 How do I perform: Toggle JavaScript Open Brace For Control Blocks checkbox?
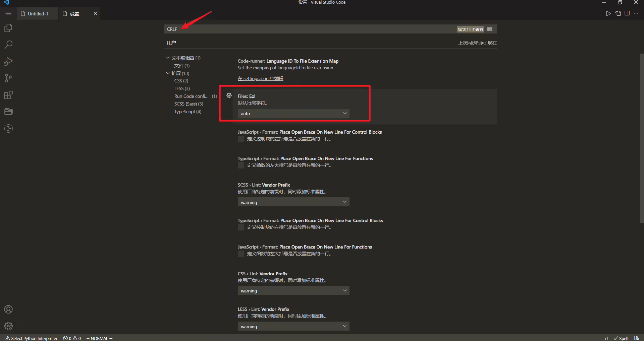click(x=241, y=139)
